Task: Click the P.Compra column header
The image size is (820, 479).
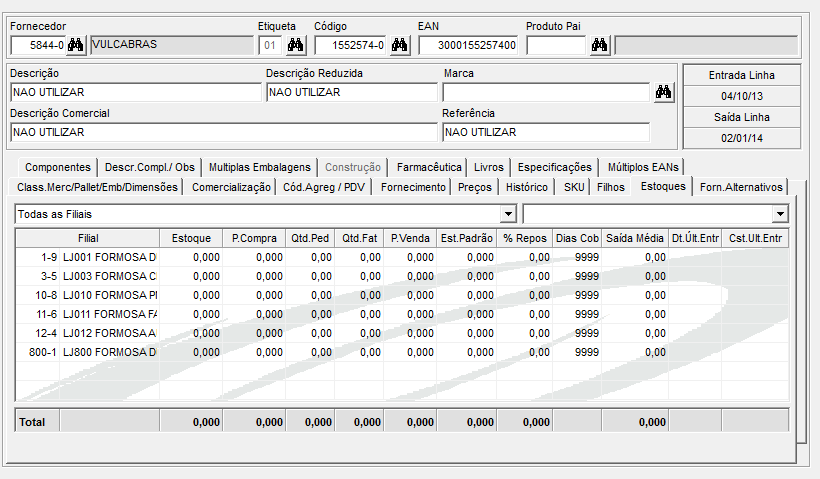Action: click(x=254, y=238)
